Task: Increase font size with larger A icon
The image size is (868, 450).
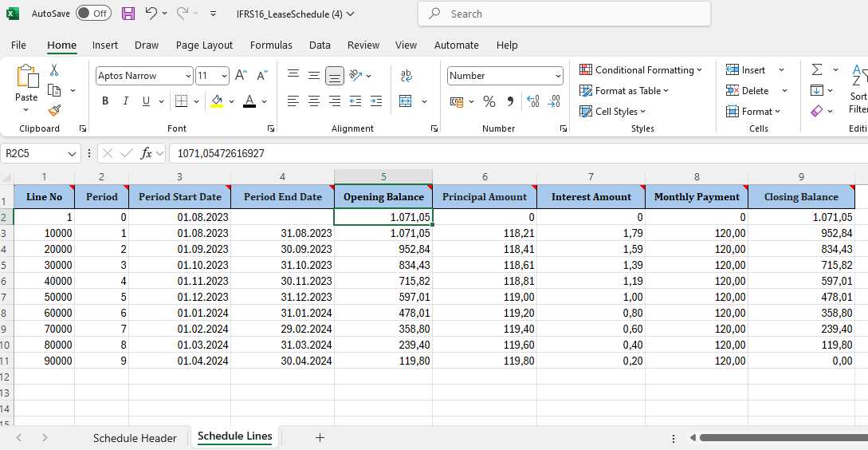Action: tap(241, 75)
